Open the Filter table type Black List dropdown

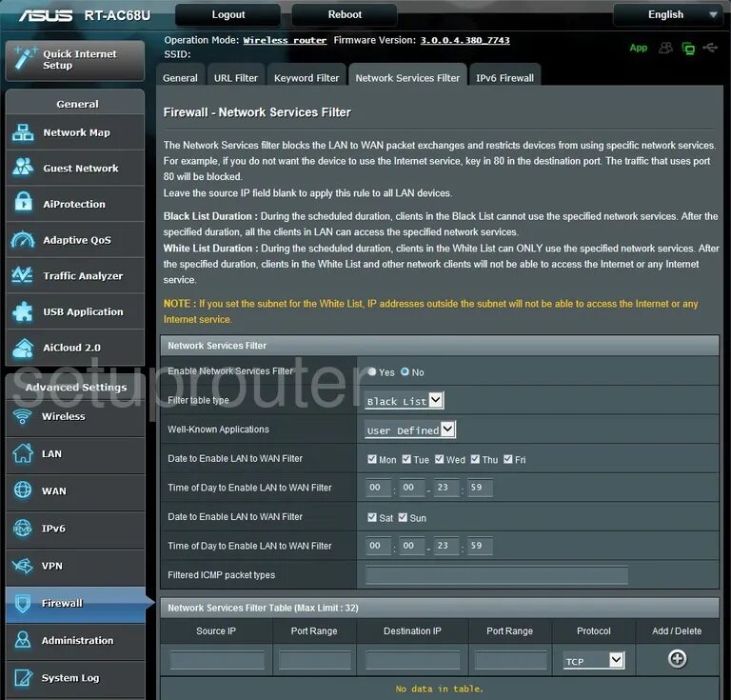[404, 401]
